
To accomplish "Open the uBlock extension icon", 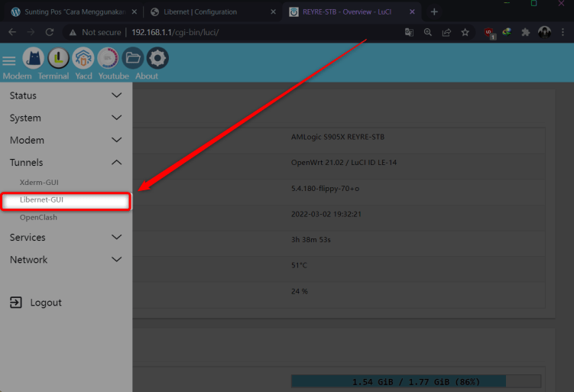I will point(489,33).
